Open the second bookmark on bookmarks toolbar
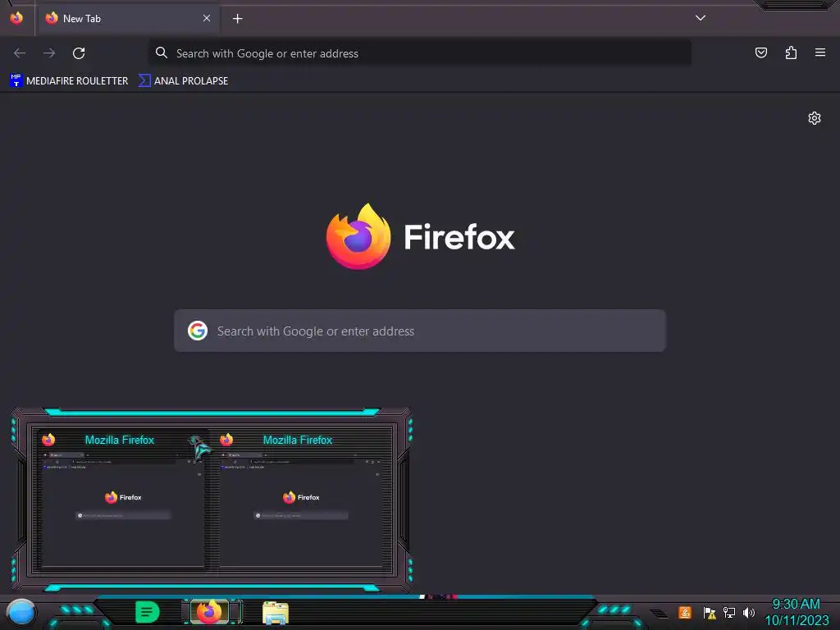This screenshot has height=630, width=840. pyautogui.click(x=183, y=81)
